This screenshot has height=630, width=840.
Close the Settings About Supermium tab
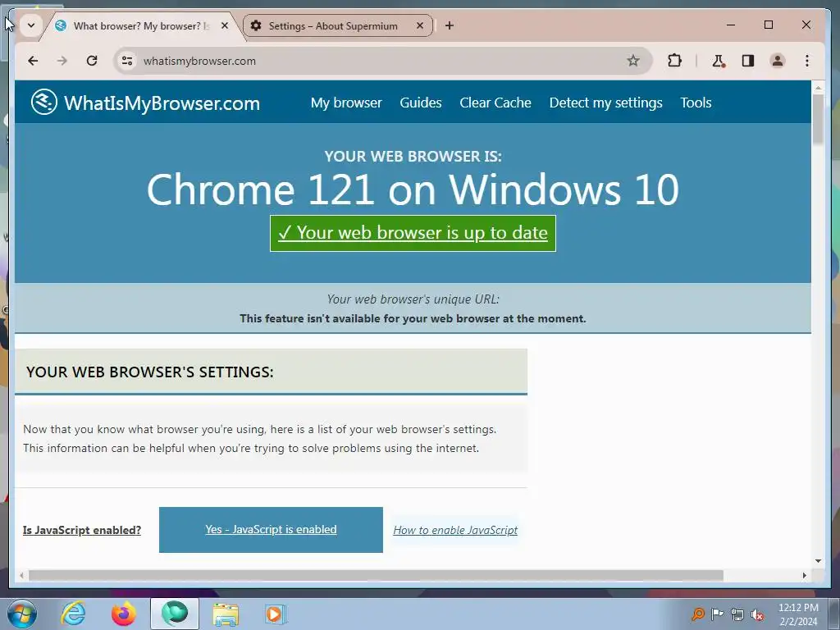[420, 25]
